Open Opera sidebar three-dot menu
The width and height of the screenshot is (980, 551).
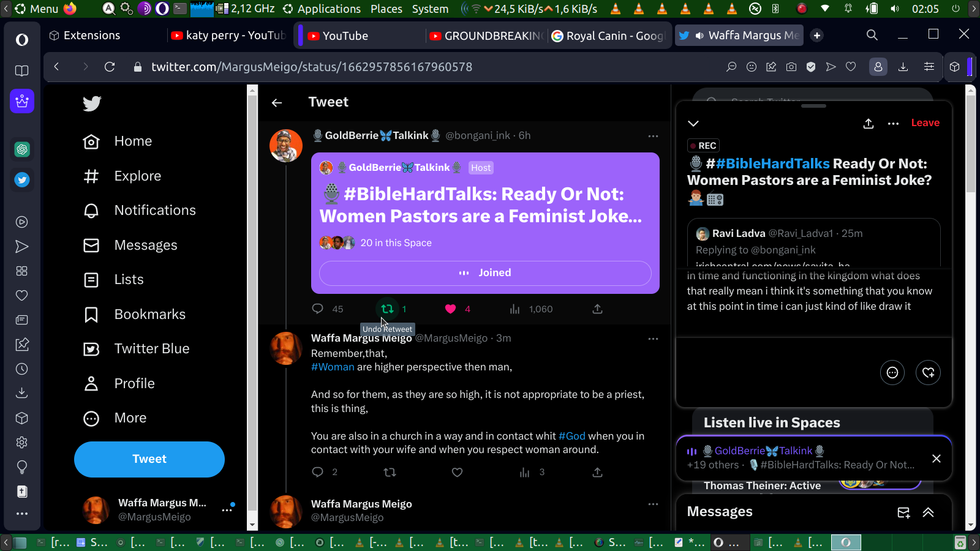click(22, 514)
